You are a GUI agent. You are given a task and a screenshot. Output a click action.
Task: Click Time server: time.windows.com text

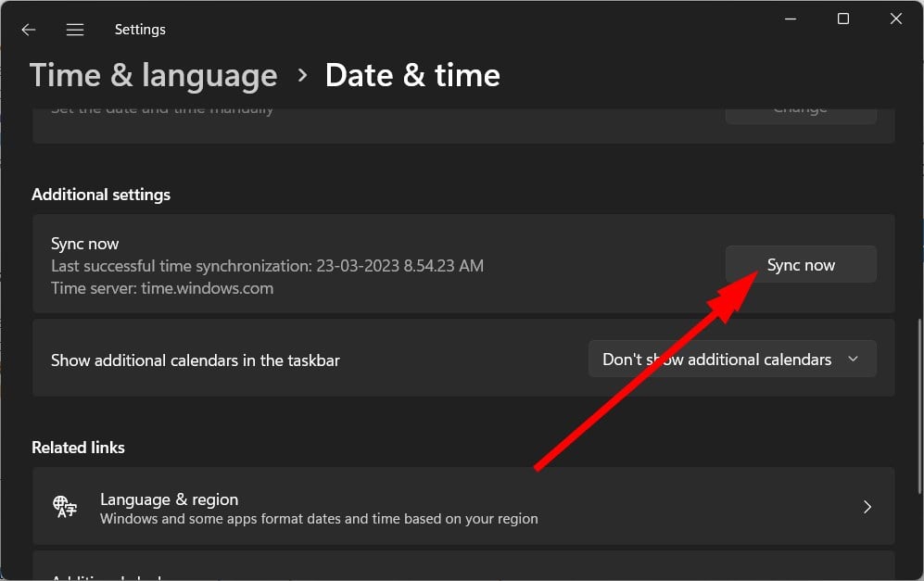(x=162, y=288)
